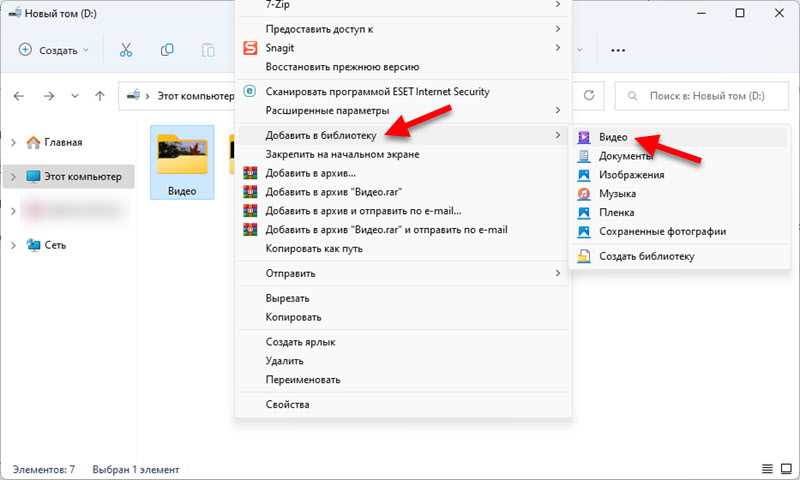Click "Этот компьютер" in address bar breadcrumb
This screenshot has width=800, height=480.
[x=196, y=96]
